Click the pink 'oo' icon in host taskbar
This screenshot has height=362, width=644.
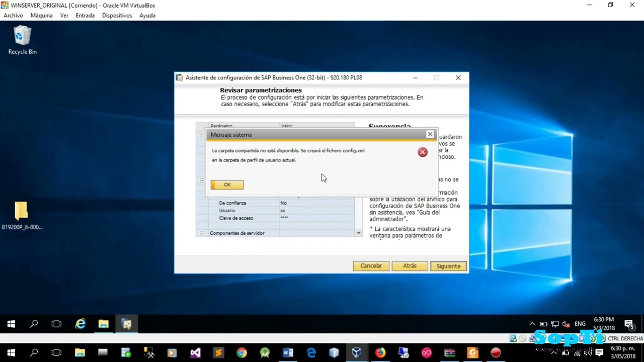427,352
